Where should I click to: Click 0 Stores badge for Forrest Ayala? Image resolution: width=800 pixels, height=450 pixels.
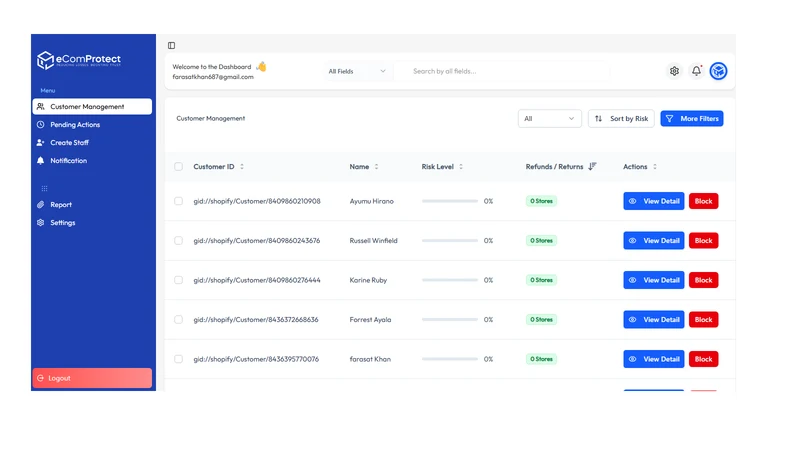point(541,319)
